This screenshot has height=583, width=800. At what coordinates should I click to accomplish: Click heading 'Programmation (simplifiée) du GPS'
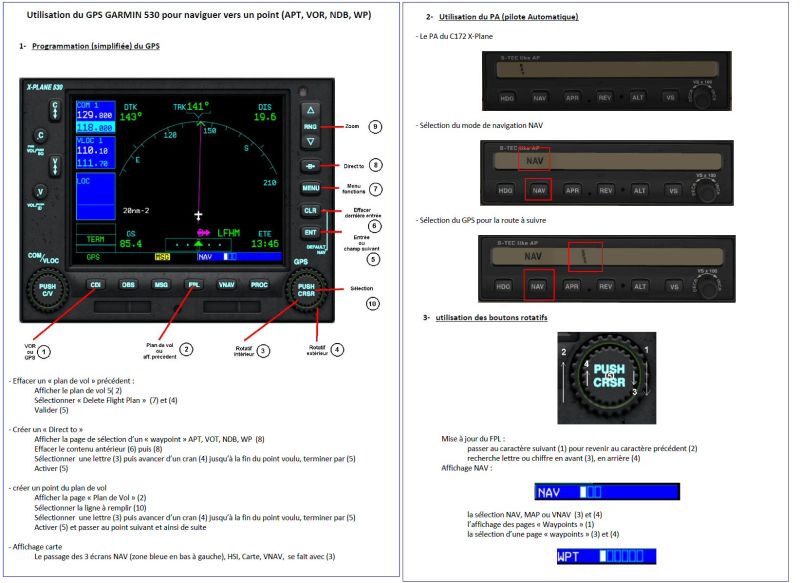point(95,46)
